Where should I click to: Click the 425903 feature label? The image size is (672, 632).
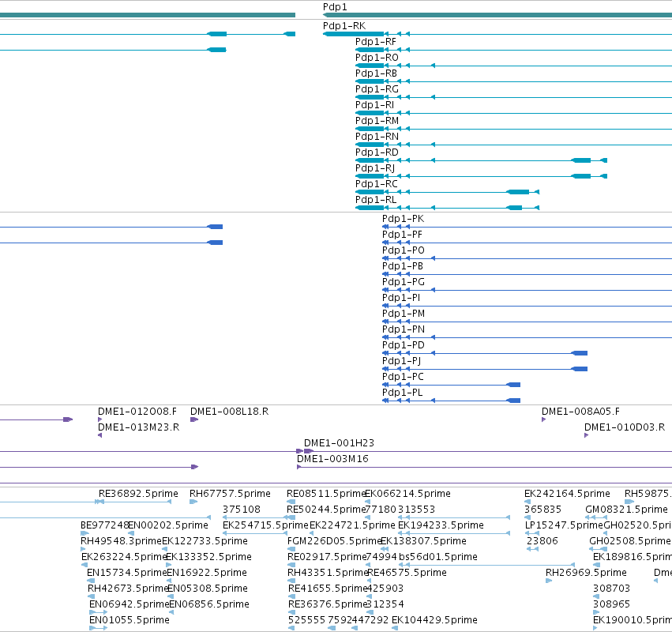(385, 589)
